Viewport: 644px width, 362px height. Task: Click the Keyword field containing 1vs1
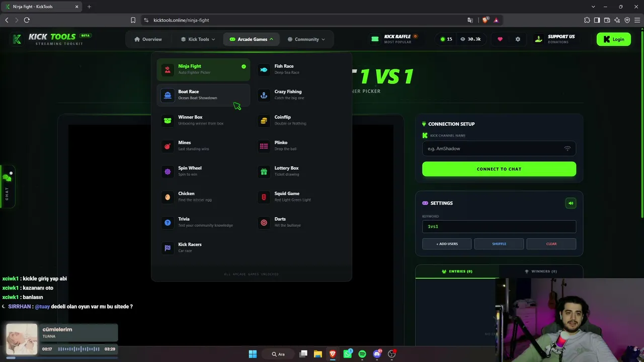(x=499, y=226)
